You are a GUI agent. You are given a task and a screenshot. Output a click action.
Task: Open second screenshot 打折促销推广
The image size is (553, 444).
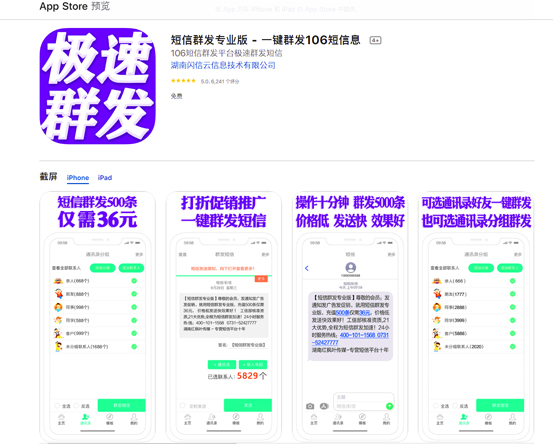click(x=224, y=316)
